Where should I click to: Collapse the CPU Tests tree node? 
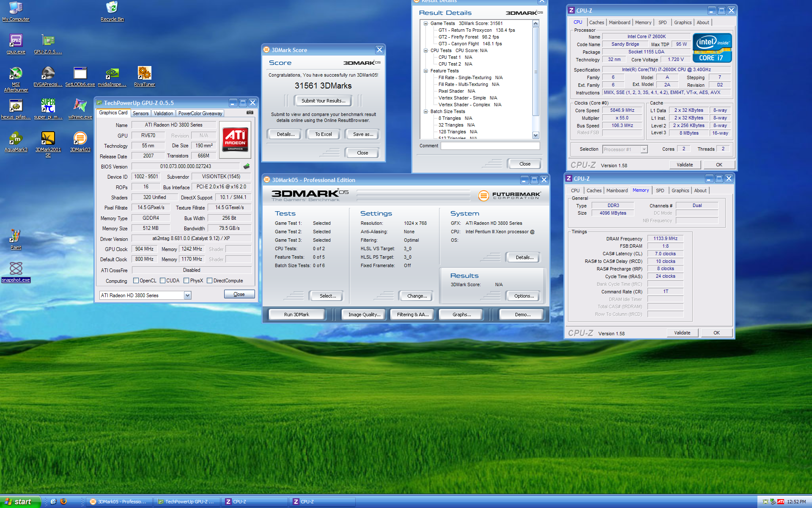[x=426, y=50]
